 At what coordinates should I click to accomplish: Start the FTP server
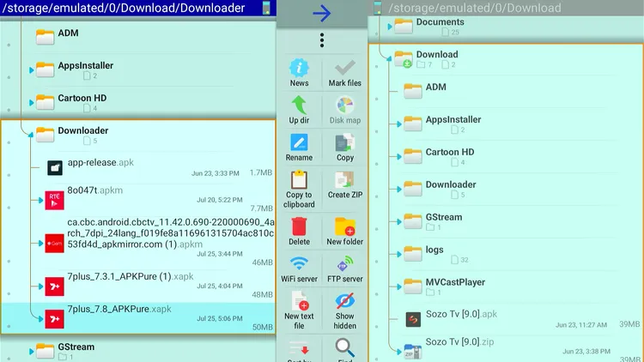345,263
